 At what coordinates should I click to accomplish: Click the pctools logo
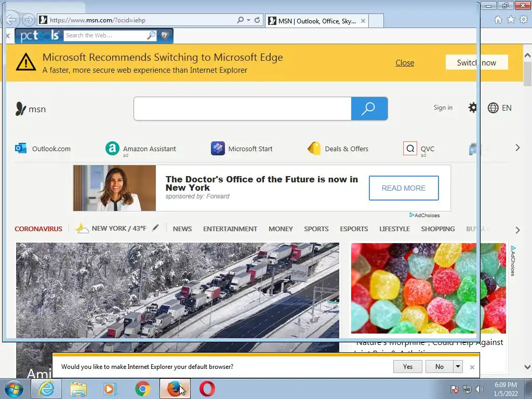pyautogui.click(x=39, y=36)
